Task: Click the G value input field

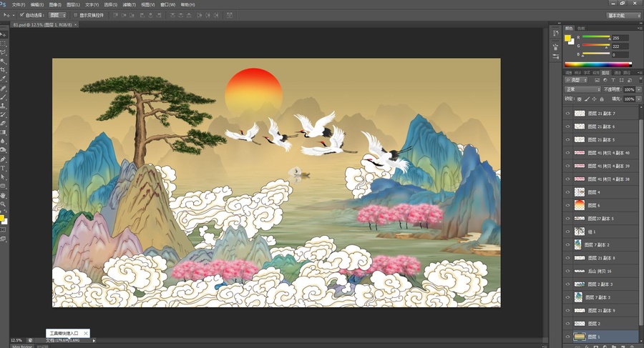Action: (x=620, y=46)
